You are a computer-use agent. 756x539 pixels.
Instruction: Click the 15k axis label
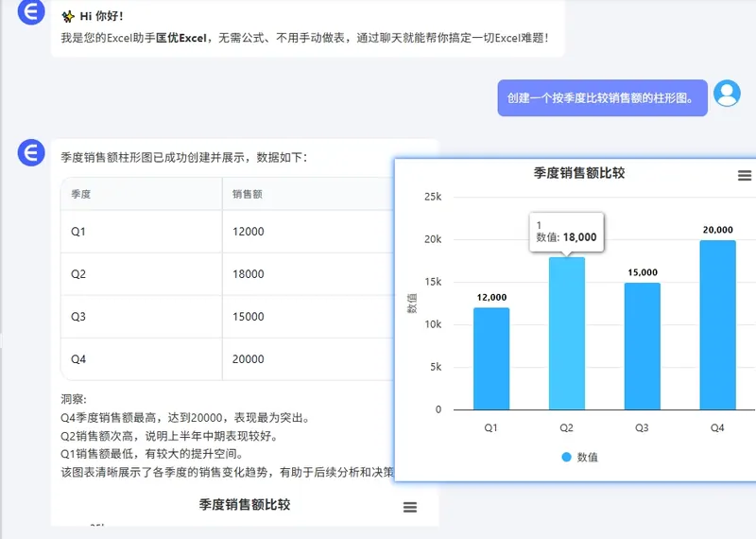[433, 282]
